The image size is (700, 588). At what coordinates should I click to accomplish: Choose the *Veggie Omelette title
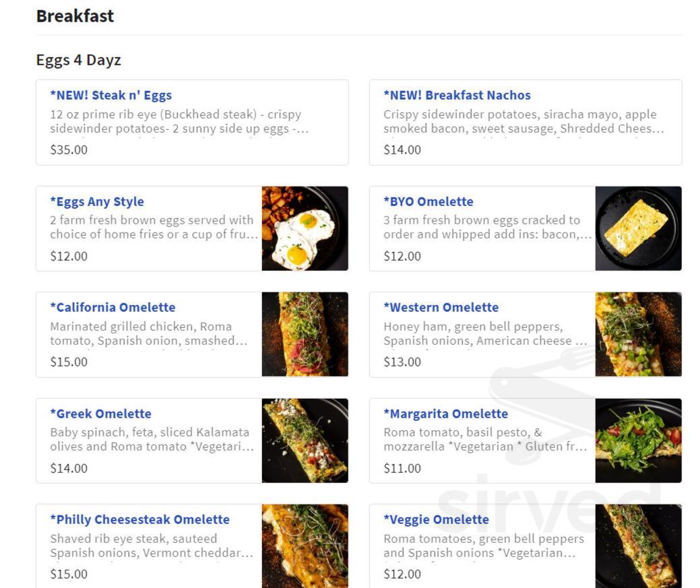point(436,519)
